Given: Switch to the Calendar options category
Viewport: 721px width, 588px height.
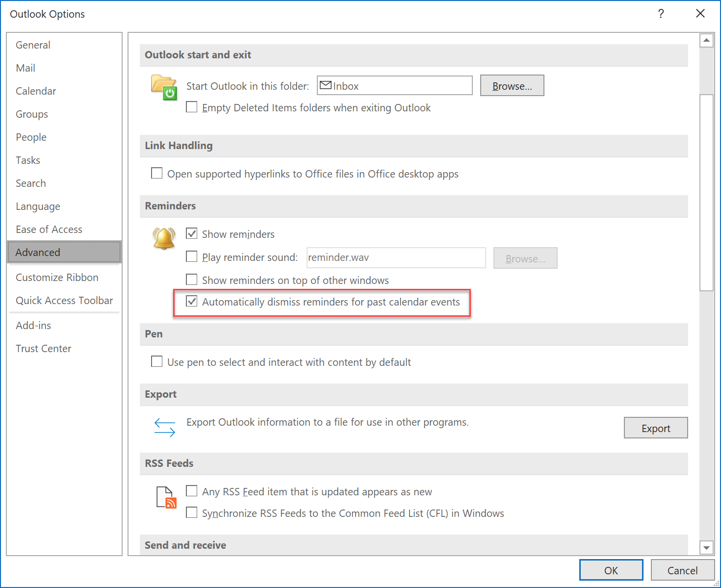Looking at the screenshot, I should point(36,91).
